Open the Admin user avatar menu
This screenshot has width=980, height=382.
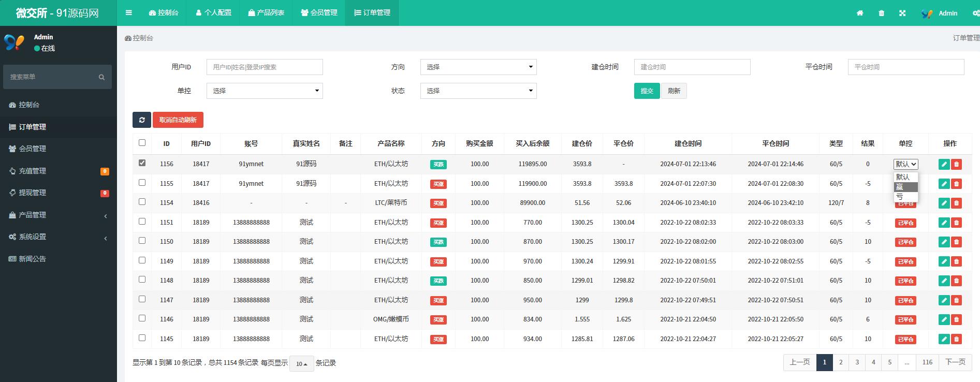click(x=940, y=13)
